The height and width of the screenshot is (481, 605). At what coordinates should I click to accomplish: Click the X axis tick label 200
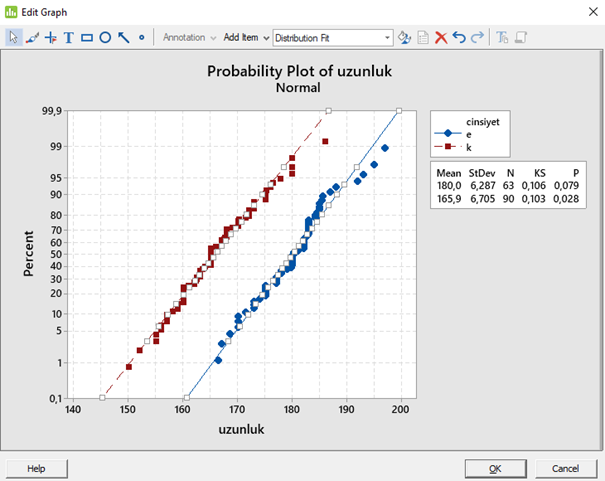click(401, 409)
